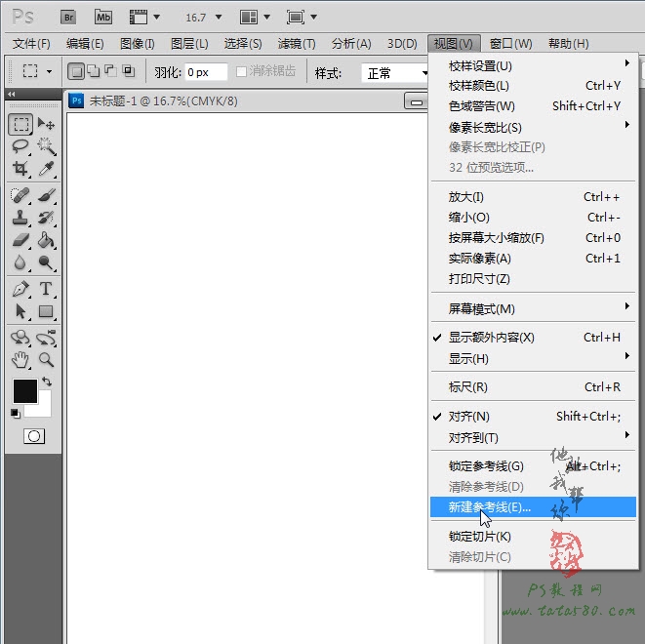Select the Rectangular Marquee tool in toolbox
This screenshot has height=644, width=645.
[20, 124]
